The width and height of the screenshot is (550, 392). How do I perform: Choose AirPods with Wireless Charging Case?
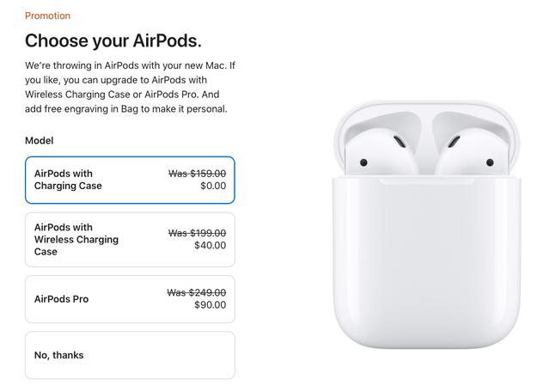point(130,239)
